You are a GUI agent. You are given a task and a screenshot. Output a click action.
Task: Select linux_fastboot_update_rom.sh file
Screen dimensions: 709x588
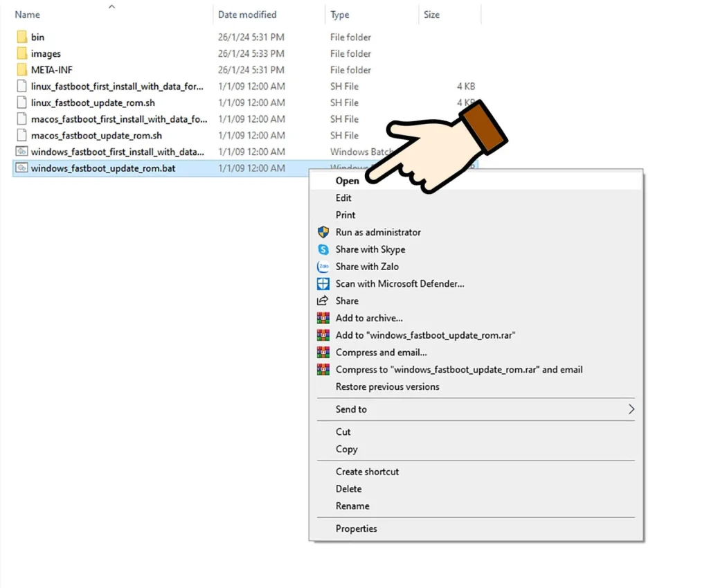click(93, 103)
